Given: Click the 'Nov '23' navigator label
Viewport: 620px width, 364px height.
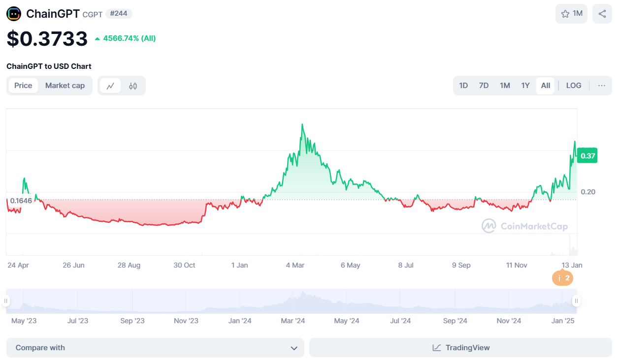Looking at the screenshot, I should 186,321.
